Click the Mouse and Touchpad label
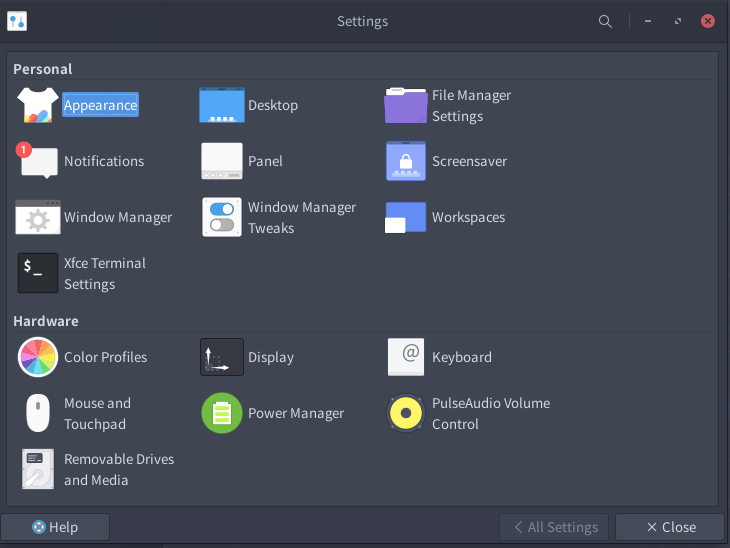This screenshot has height=548, width=730. pyautogui.click(x=97, y=413)
